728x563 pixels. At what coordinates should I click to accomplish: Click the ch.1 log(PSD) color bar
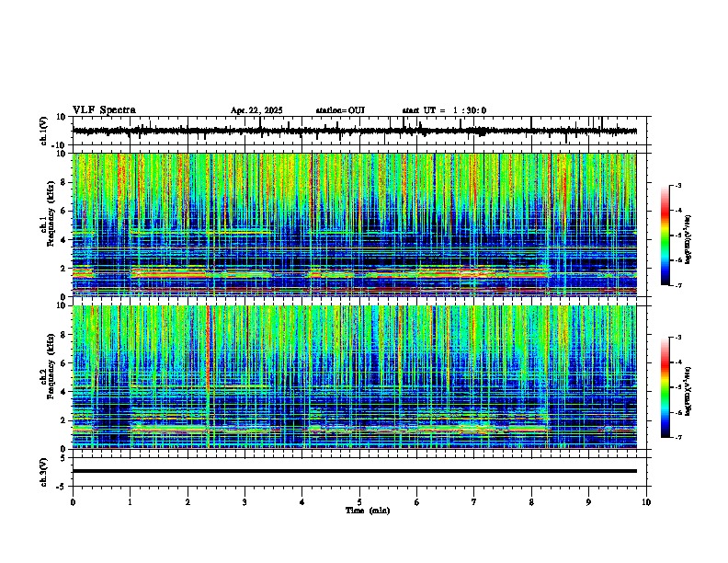(665, 236)
